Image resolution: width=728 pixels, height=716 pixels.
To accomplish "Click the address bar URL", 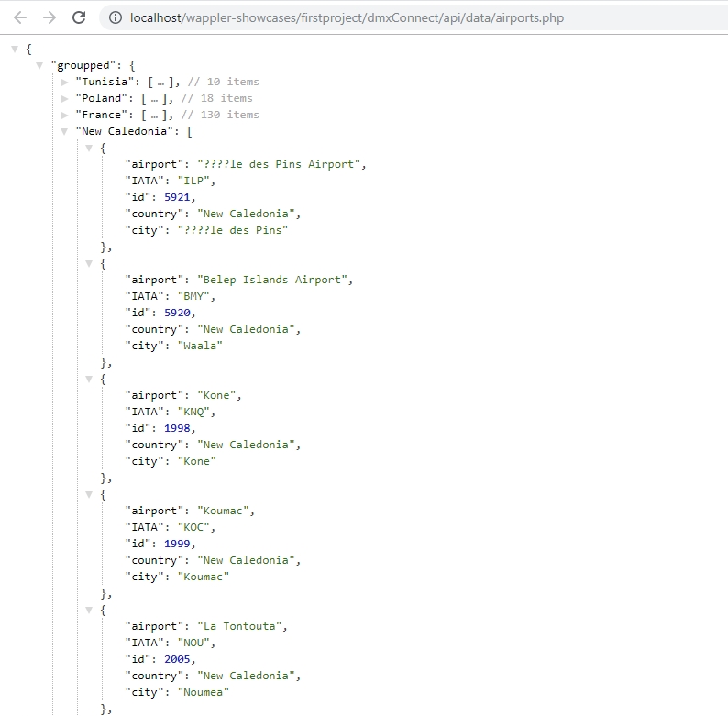I will (347, 17).
